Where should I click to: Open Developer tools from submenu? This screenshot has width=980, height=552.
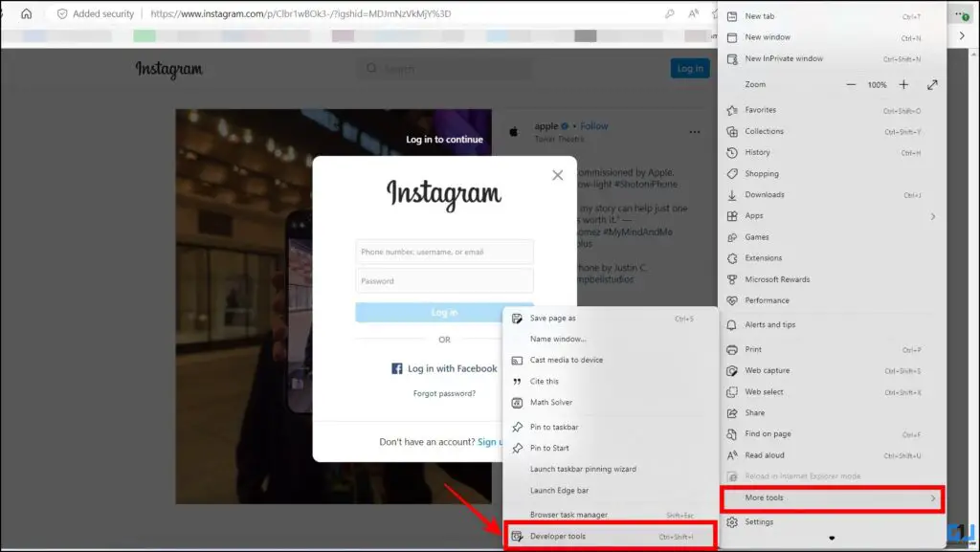(611, 537)
